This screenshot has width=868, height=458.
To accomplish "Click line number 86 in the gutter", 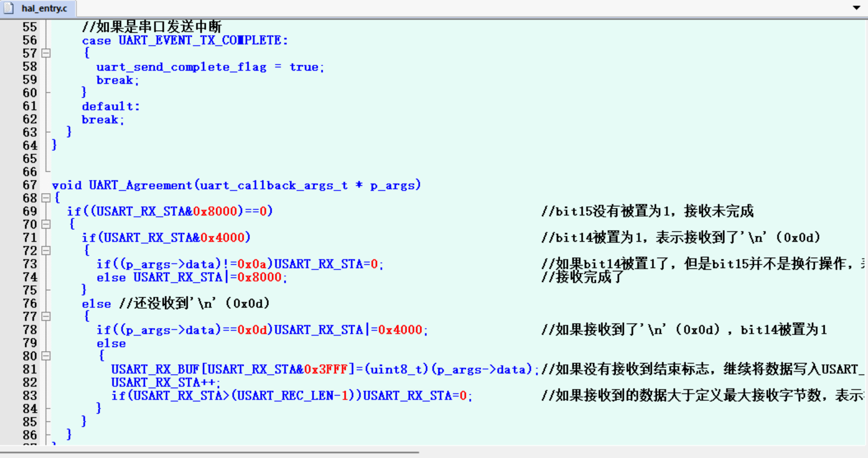I will pyautogui.click(x=30, y=435).
